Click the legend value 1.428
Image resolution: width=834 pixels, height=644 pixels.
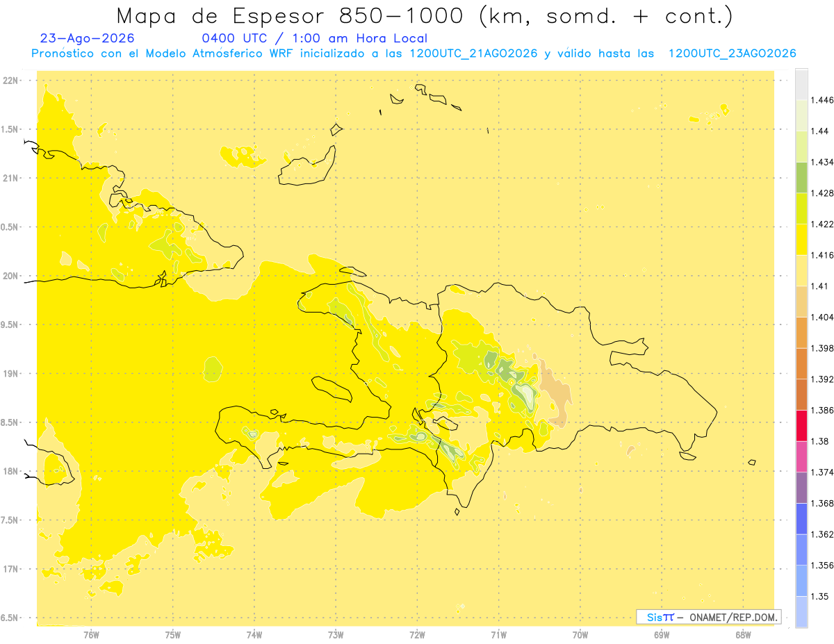pyautogui.click(x=822, y=193)
